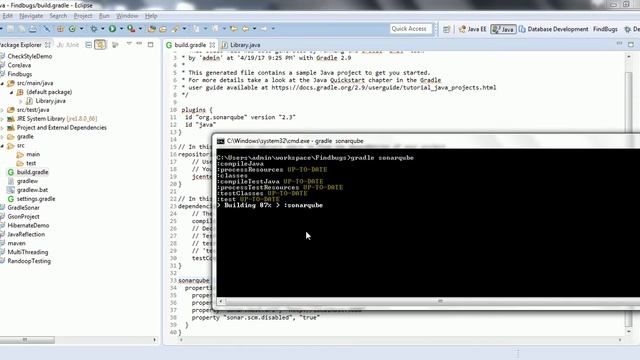
Task: Click the Open Type icon in toolbar
Action: pos(152,29)
